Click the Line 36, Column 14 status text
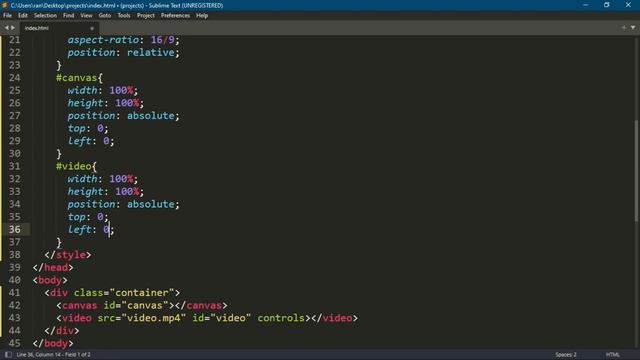This screenshot has height=360, width=640. [53, 354]
